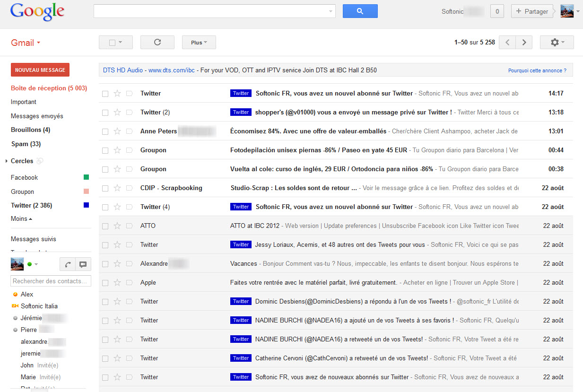Image resolution: width=583 pixels, height=392 pixels.
Task: Click the Google logo
Action: (x=37, y=11)
